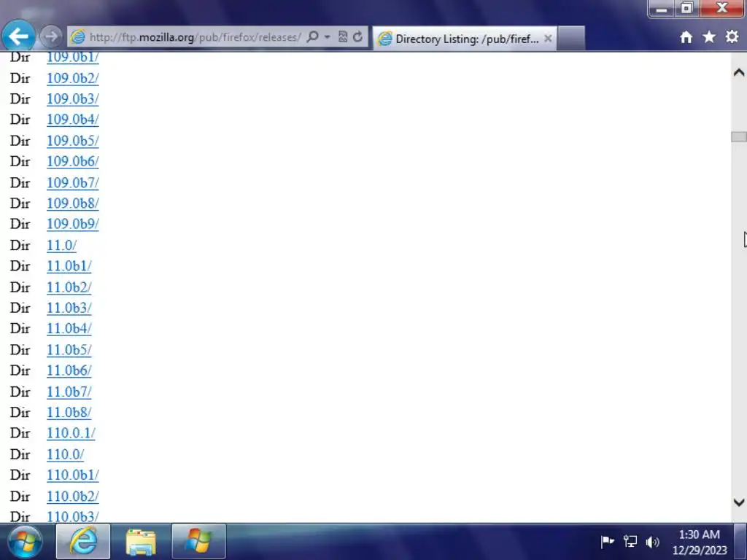
Task: Click the Forward navigation arrow
Action: pyautogui.click(x=50, y=36)
